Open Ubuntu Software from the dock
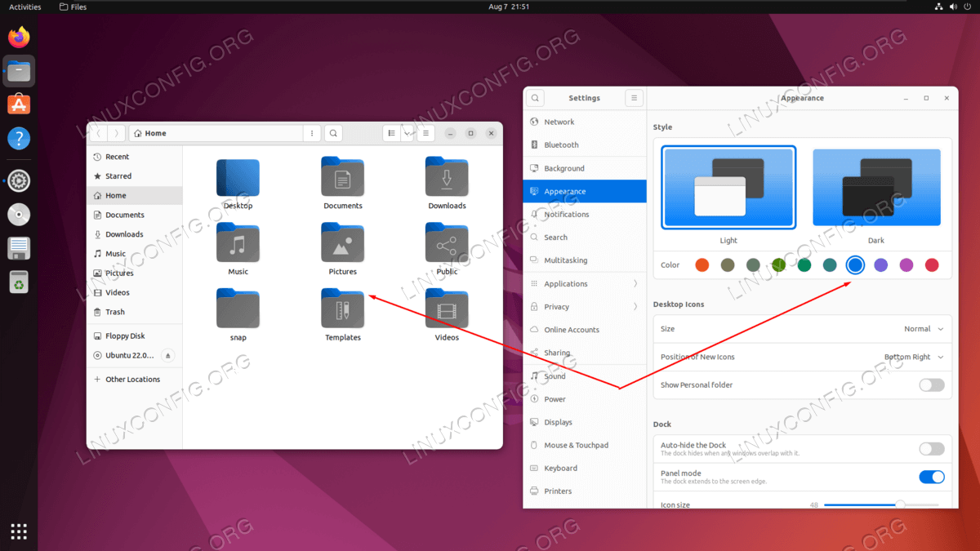This screenshot has height=551, width=980. point(19,104)
